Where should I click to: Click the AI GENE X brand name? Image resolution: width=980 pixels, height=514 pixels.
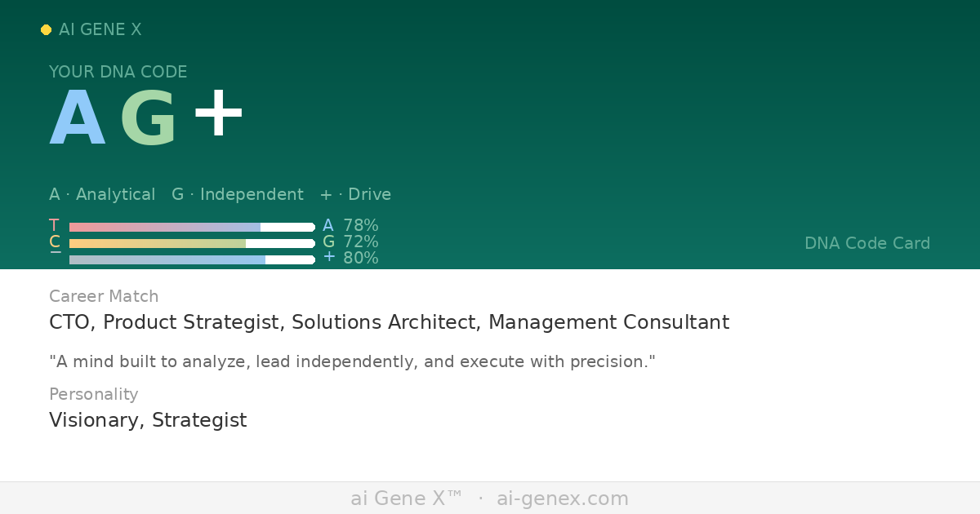click(100, 30)
